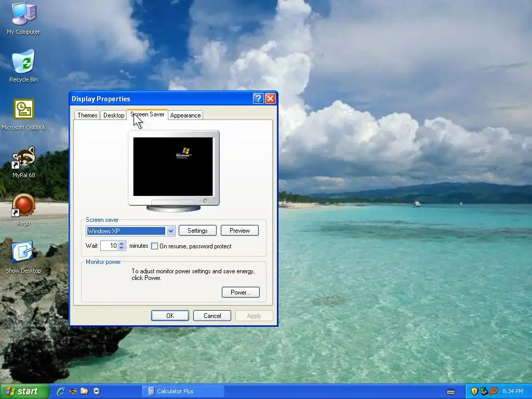Viewport: 532px width, 399px height.
Task: Enable On resume, password protect
Action: pos(154,246)
